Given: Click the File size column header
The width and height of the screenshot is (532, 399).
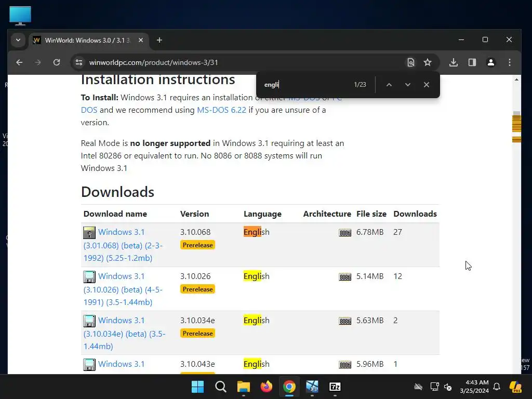Looking at the screenshot, I should click(371, 214).
